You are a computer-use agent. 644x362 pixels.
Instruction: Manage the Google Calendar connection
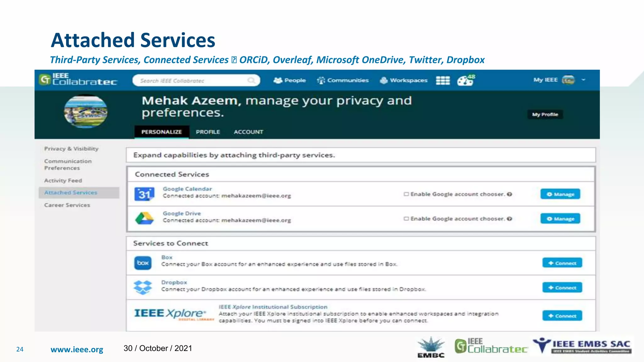560,194
